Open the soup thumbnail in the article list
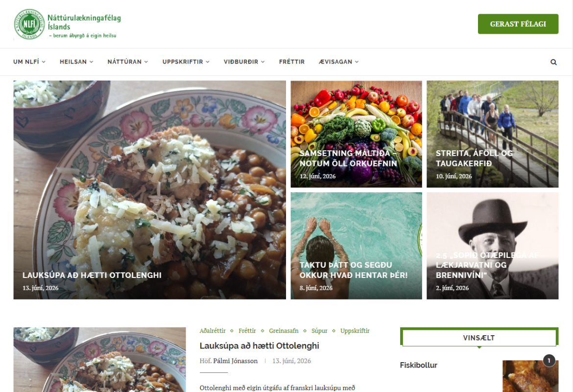Viewport: 573px width, 392px height. point(99,360)
